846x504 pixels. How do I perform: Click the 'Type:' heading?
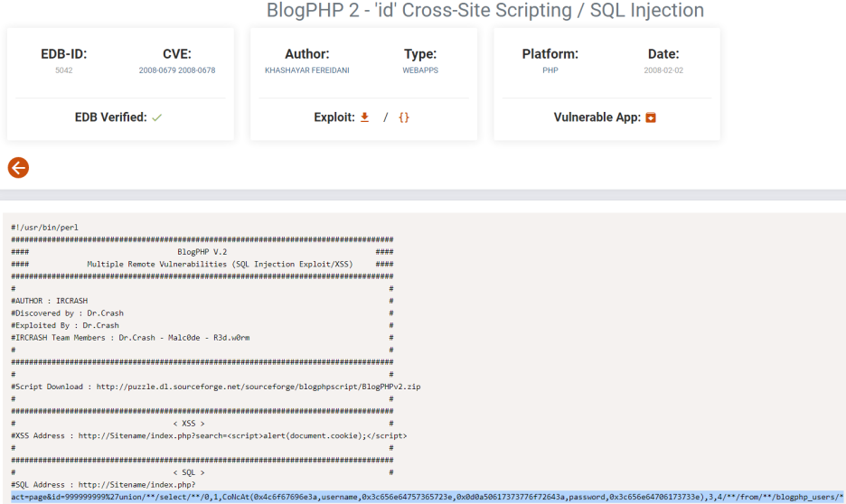pos(420,54)
